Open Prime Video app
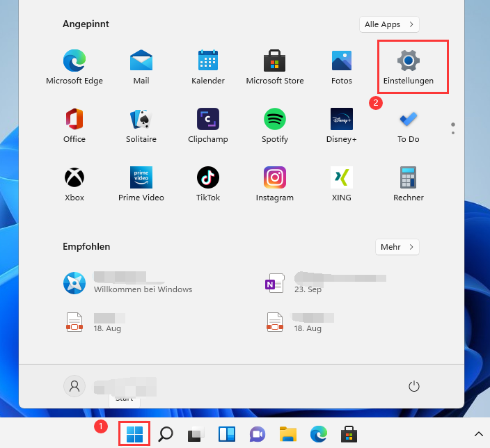490x448 pixels. pos(141,184)
